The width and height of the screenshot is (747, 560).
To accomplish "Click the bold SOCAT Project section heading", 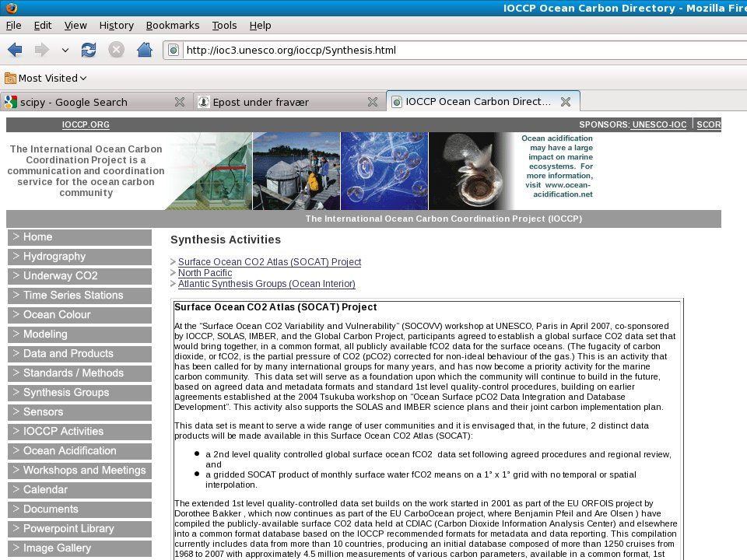I will tap(275, 307).
